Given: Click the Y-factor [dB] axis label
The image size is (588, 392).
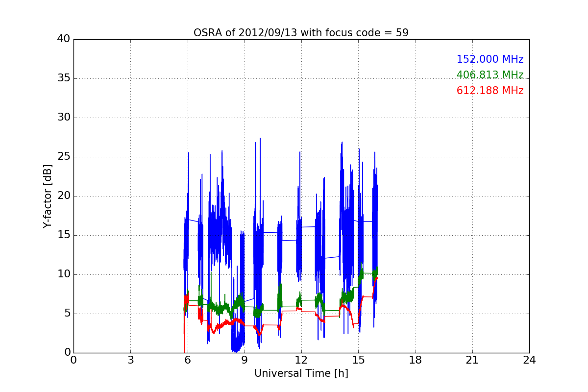Looking at the screenshot, I should pos(48,196).
